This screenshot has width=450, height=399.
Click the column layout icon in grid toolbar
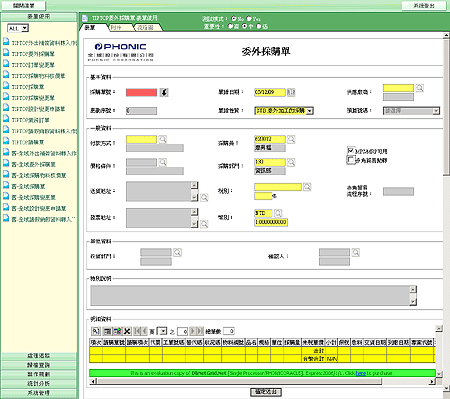coord(107,331)
